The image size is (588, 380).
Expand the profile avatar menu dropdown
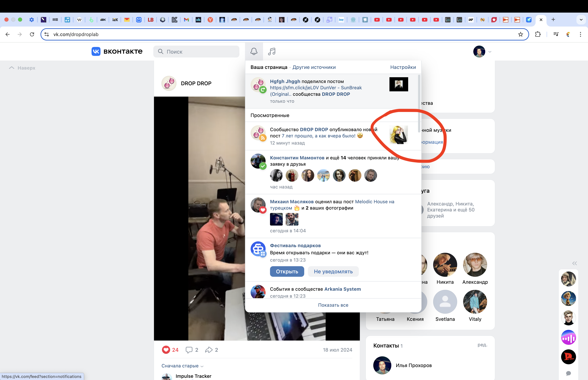coord(489,52)
